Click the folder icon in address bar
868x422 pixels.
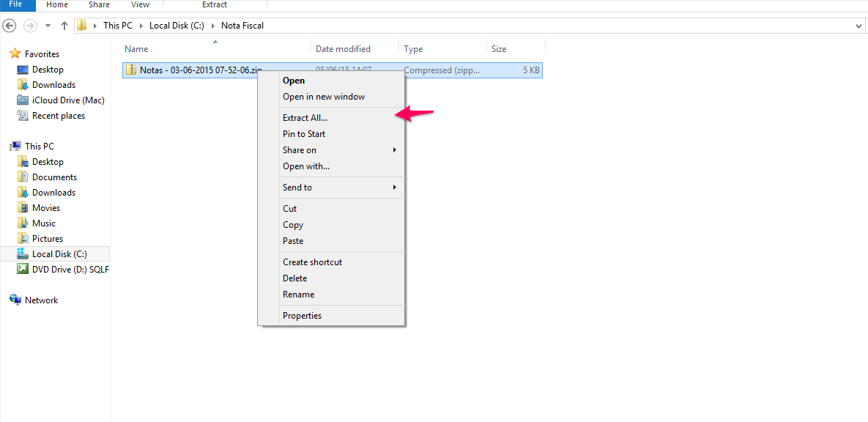tap(82, 26)
